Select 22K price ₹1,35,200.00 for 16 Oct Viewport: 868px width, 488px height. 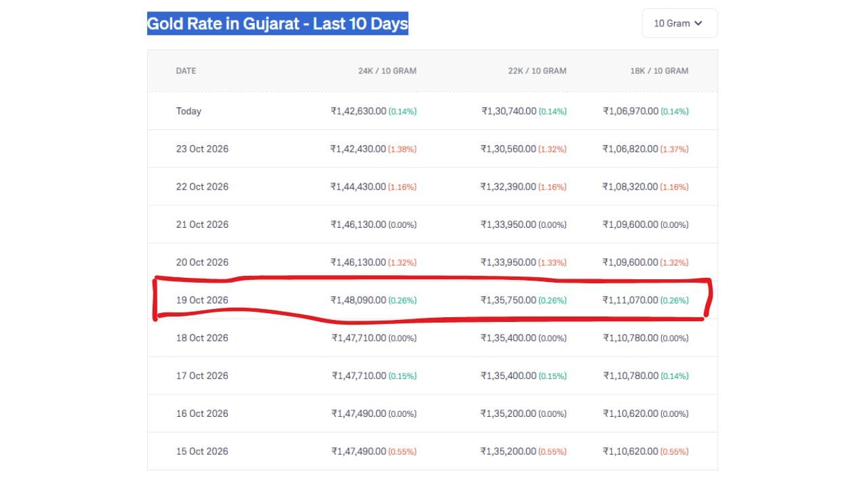pyautogui.click(x=509, y=414)
